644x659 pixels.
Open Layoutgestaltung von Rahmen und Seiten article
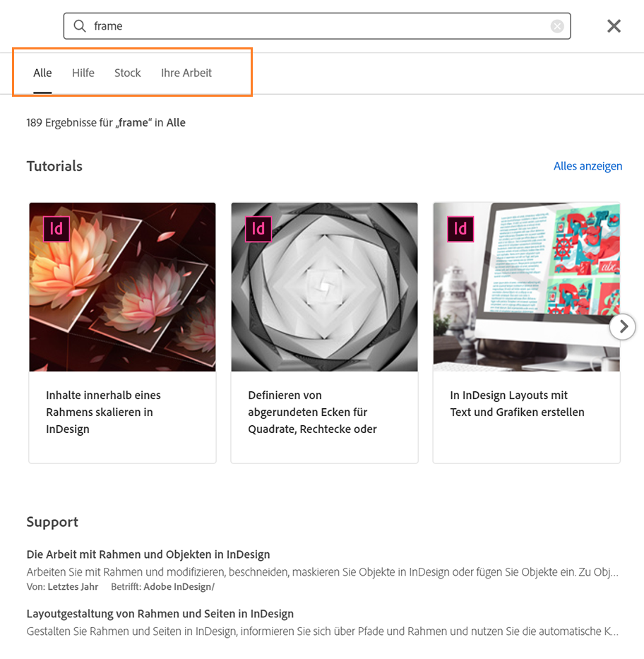160,614
